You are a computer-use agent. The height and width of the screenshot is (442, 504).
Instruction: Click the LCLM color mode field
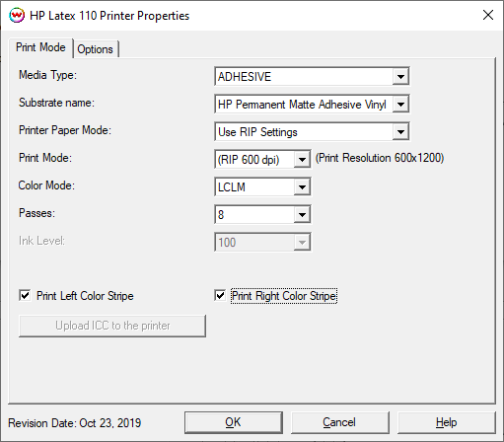click(x=254, y=187)
